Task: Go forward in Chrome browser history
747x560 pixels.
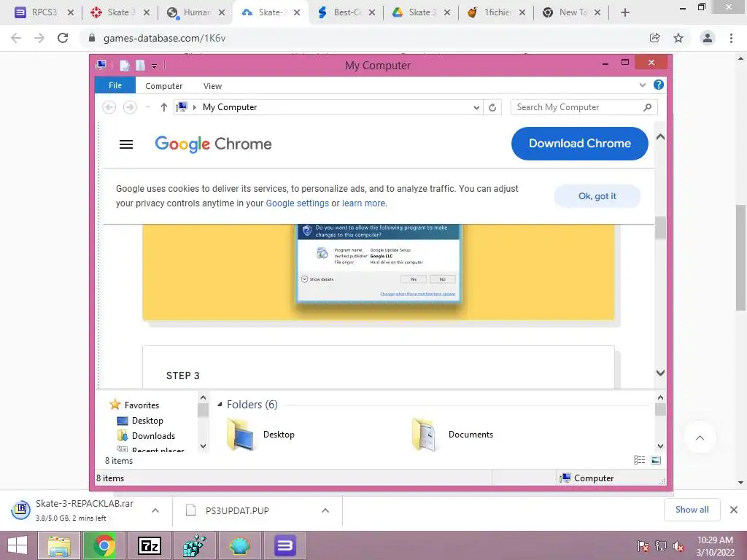Action: click(39, 38)
